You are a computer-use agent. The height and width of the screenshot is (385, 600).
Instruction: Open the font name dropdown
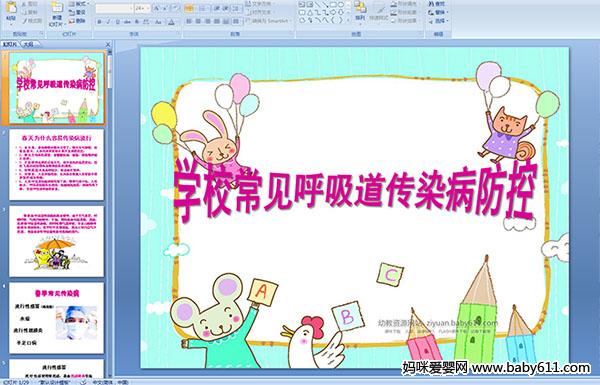coord(131,8)
